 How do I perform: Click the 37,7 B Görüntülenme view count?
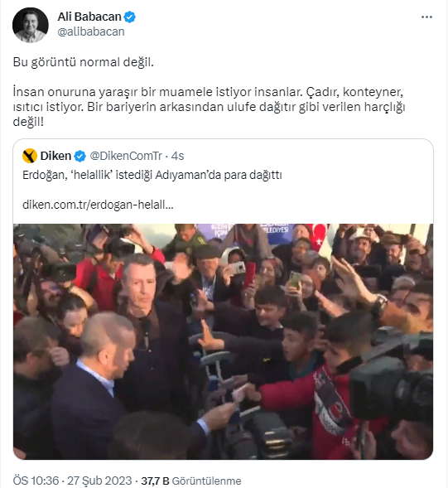pos(191,481)
